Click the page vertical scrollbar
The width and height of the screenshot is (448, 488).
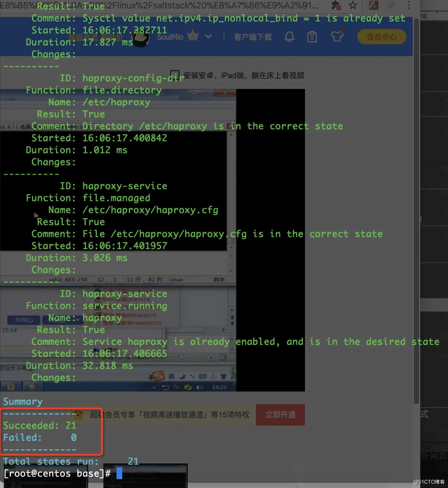416,211
